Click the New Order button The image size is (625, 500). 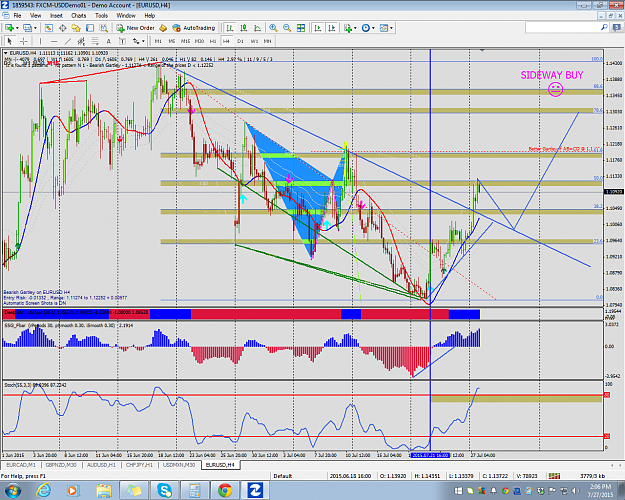pos(136,28)
